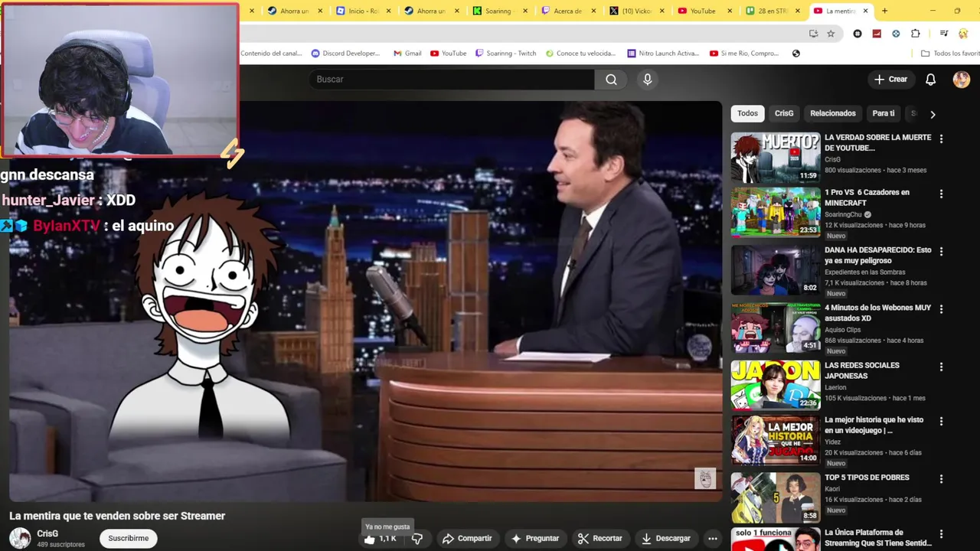Image resolution: width=980 pixels, height=551 pixels.
Task: Click the 'Descargar' download button
Action: [666, 539]
